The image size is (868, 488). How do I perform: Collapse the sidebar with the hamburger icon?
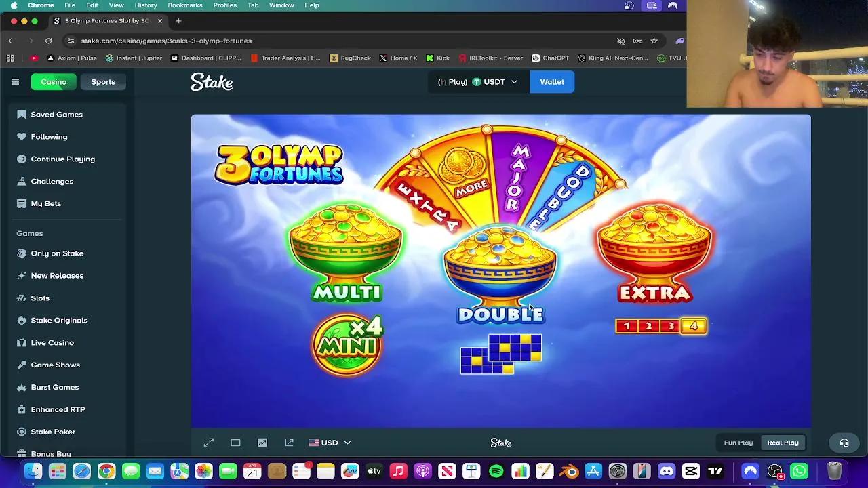(x=16, y=81)
